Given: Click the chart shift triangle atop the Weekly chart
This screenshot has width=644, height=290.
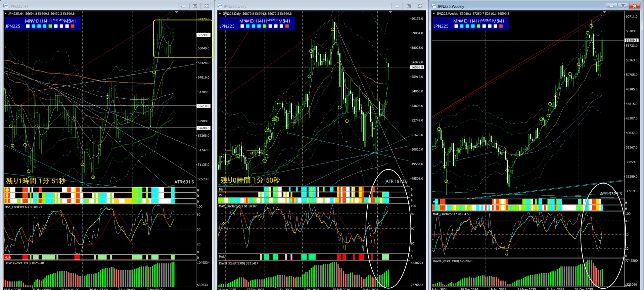Looking at the screenshot, I should [604, 12].
